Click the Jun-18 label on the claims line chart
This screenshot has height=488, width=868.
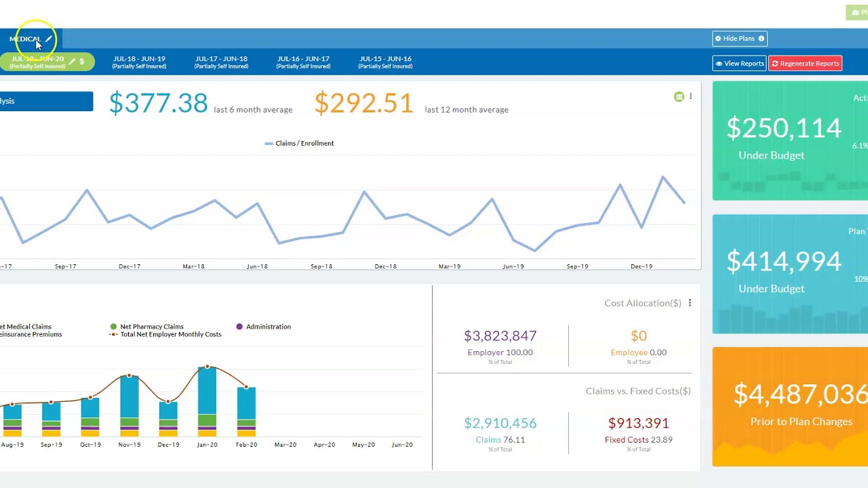pos(257,266)
